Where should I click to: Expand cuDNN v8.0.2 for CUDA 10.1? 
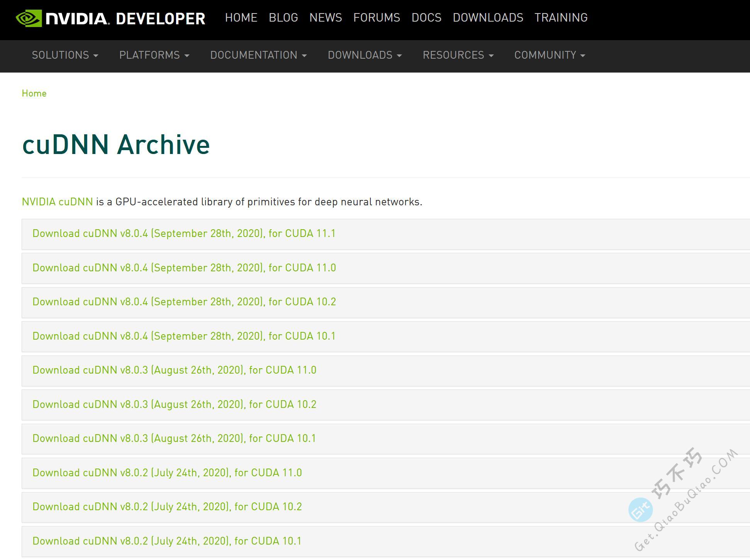click(167, 541)
